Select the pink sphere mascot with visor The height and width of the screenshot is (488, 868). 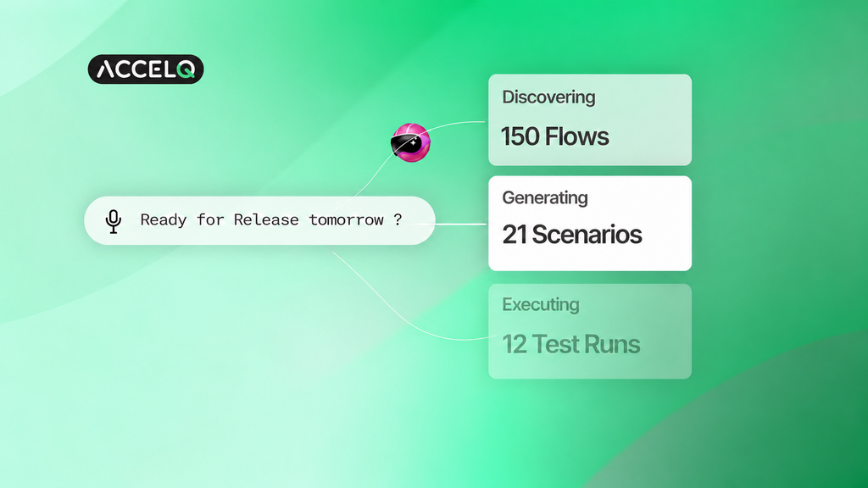coord(410,142)
